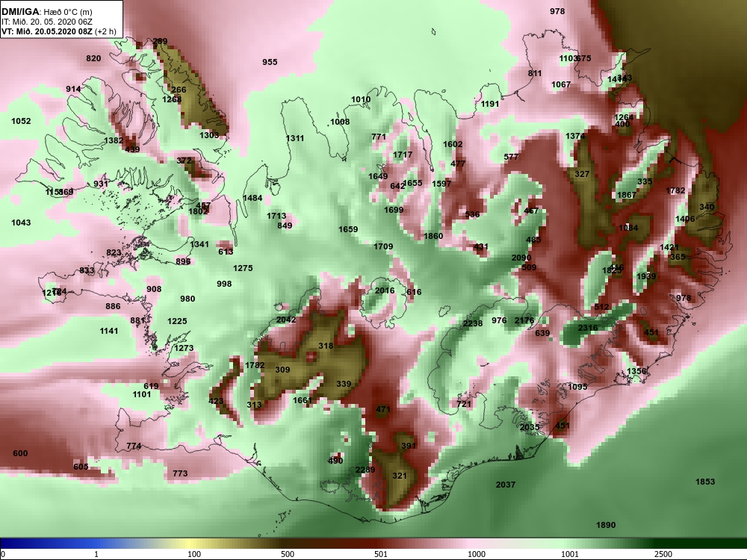This screenshot has height=560, width=747.
Task: Select the map value 773
Action: (180, 473)
